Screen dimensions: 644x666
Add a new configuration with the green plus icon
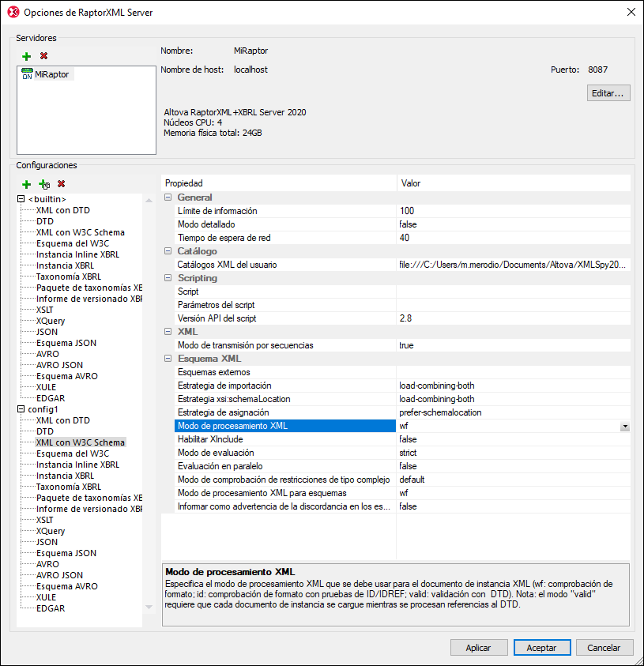click(26, 184)
